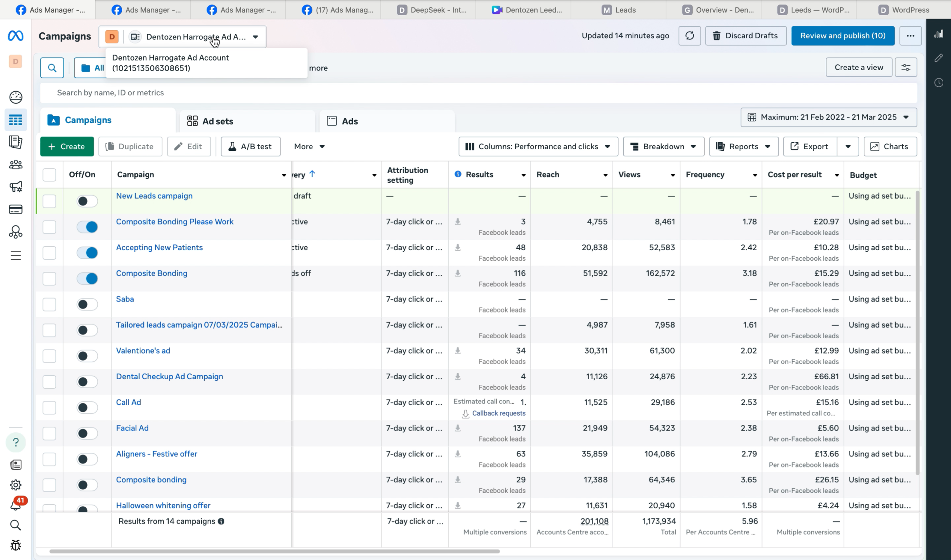Open the date range Maximum dropdown
Viewport: 951px width, 560px height.
point(828,117)
